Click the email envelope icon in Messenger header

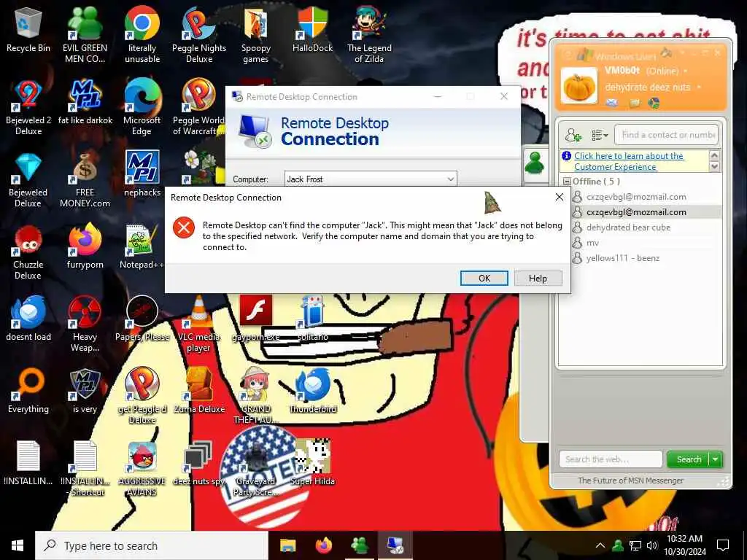click(612, 102)
